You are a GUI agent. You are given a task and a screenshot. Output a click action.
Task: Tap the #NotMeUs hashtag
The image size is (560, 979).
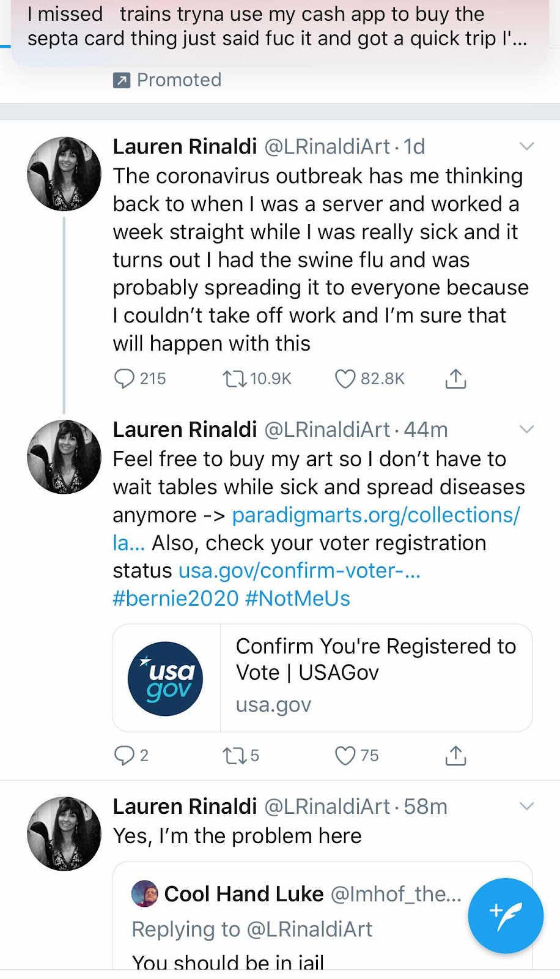(298, 598)
